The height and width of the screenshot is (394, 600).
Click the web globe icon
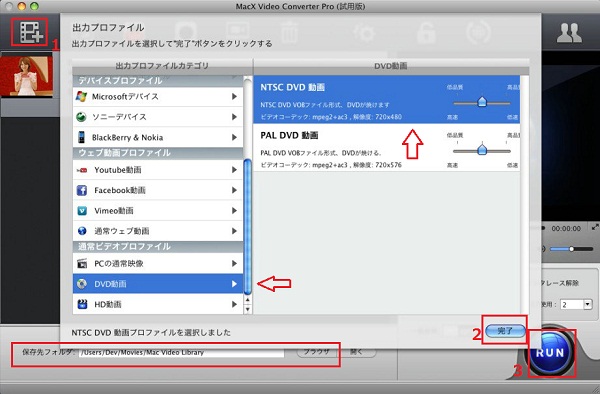[82, 231]
